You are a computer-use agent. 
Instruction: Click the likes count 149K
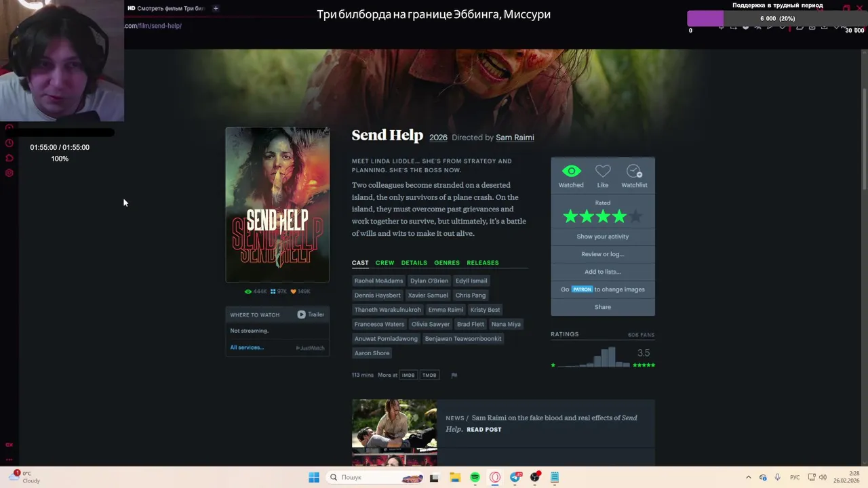(300, 291)
